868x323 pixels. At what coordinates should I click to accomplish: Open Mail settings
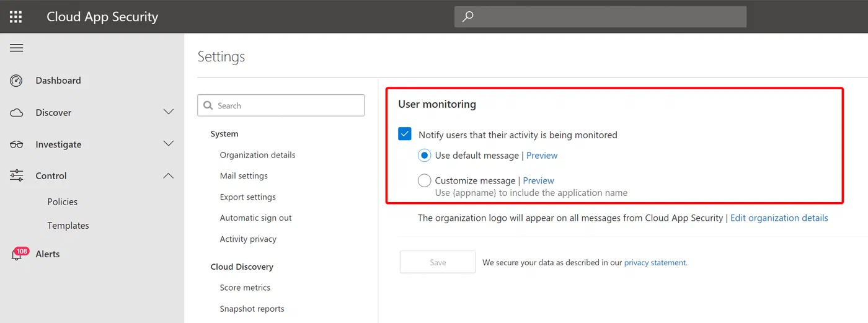click(244, 176)
